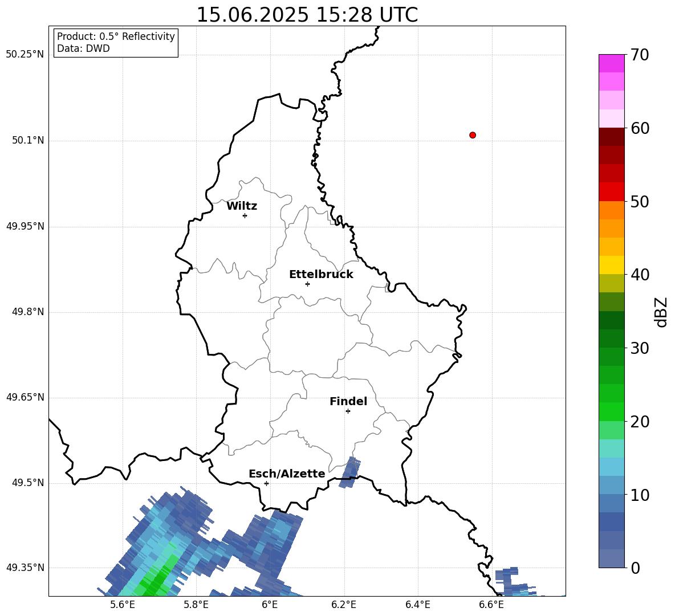The height and width of the screenshot is (616, 675).
Task: Click the 49.8°N latitude label
Action: pyautogui.click(x=28, y=312)
